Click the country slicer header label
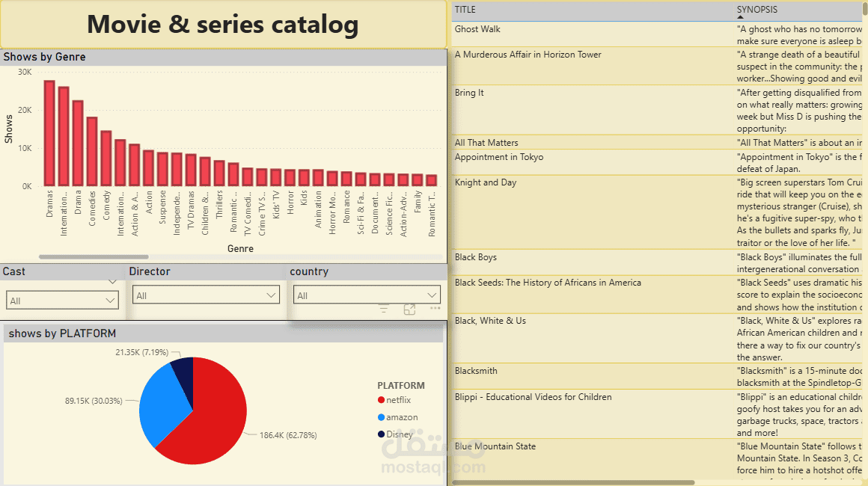Viewport: 868px width, 486px height. point(309,271)
